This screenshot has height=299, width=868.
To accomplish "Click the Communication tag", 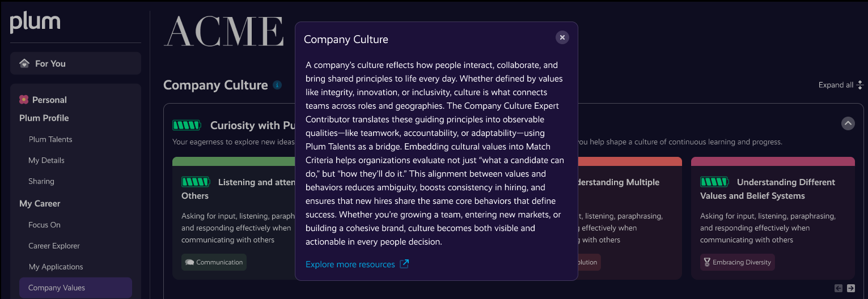I will [x=214, y=262].
